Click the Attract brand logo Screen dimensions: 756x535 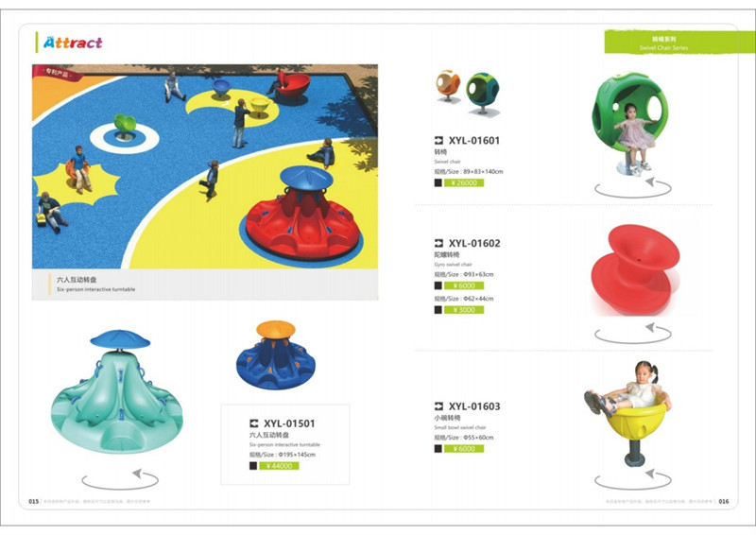pyautogui.click(x=73, y=43)
